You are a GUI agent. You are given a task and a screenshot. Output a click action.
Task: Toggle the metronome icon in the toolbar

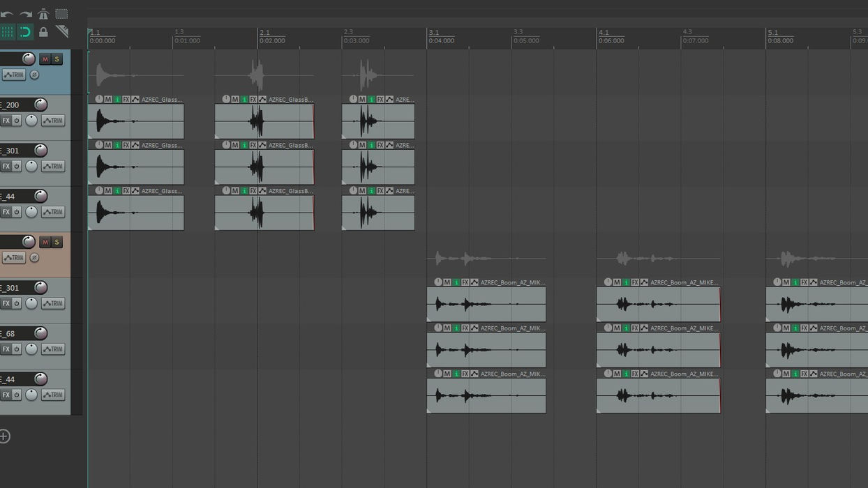[x=43, y=14]
